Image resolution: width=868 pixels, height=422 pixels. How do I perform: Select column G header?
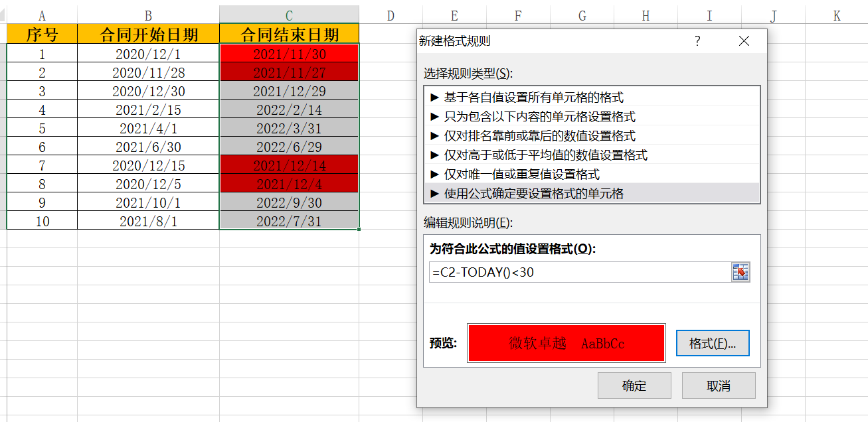[582, 15]
